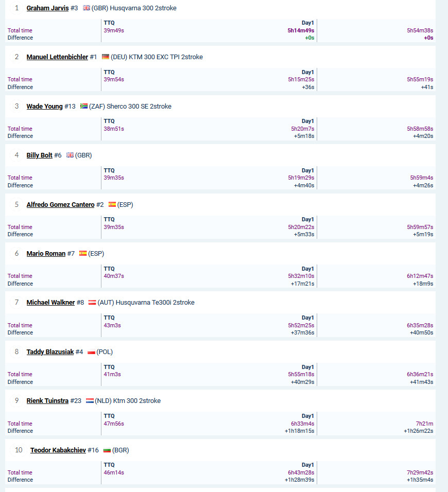
Task: Click the Bulgarian flag next to Teodor Kabakchiev
Action: (107, 450)
